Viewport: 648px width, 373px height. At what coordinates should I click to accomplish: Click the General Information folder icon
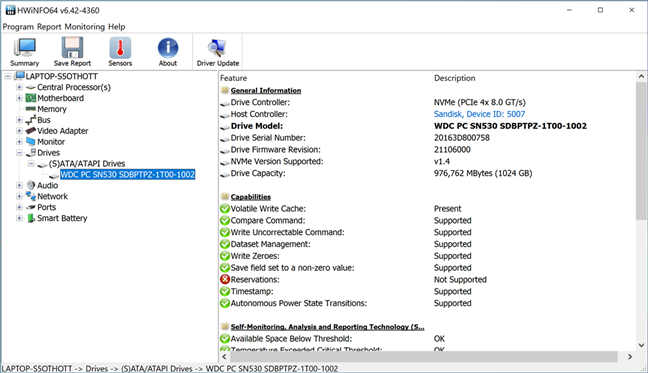point(224,90)
